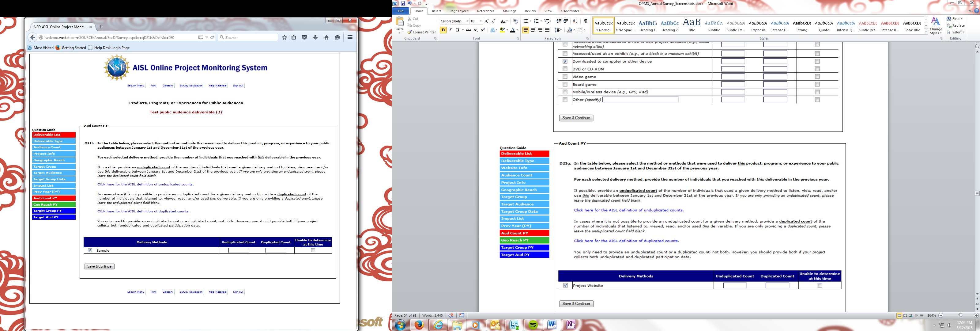The height and width of the screenshot is (331, 980).
Task: Uncheck the Sample delivery method checkbox
Action: tap(90, 250)
